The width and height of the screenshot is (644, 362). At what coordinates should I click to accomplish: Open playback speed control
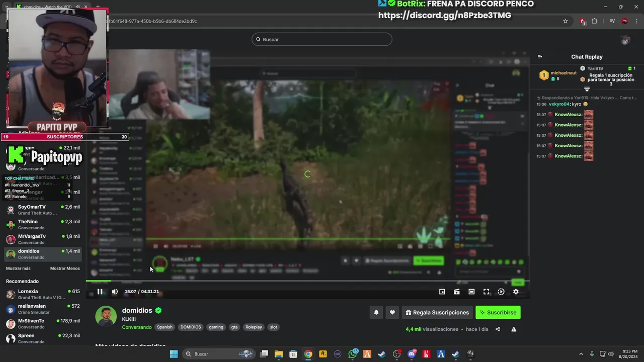coord(501,292)
